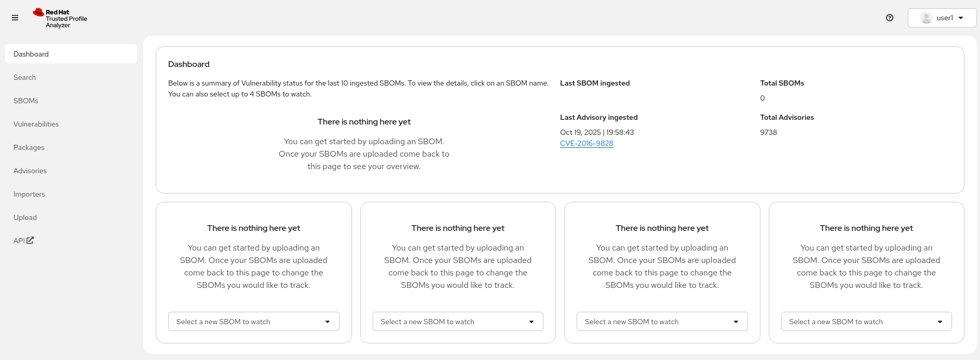Open the help question mark icon
980x360 pixels.
coord(889,18)
